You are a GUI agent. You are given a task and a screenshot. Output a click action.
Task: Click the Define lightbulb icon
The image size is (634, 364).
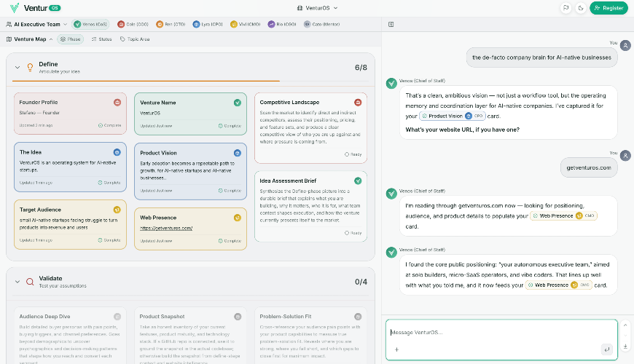coord(30,68)
